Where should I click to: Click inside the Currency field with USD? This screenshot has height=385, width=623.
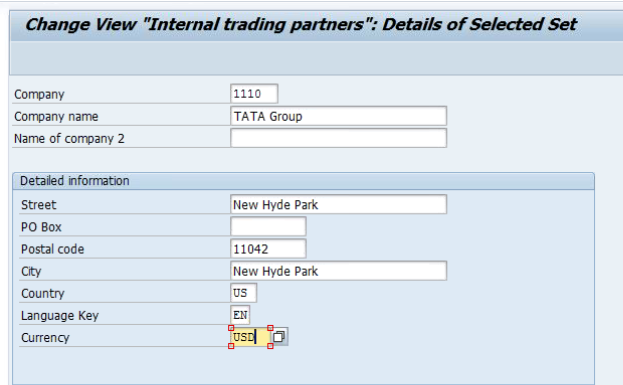[x=251, y=337]
